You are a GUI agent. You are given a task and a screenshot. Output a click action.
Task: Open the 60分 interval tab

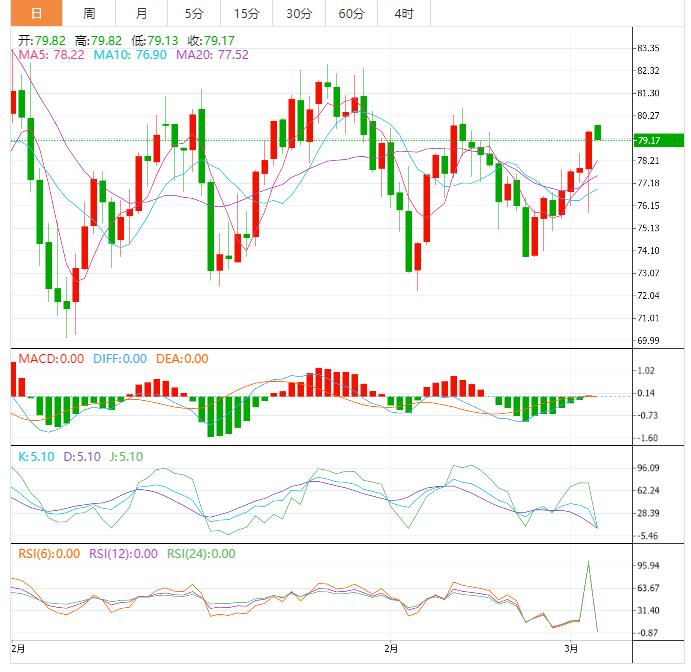[351, 13]
